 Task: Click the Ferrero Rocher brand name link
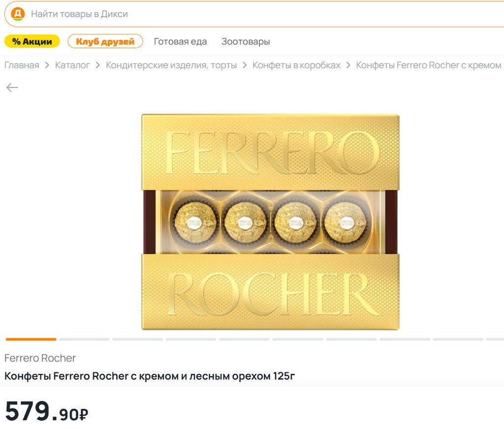(x=40, y=358)
